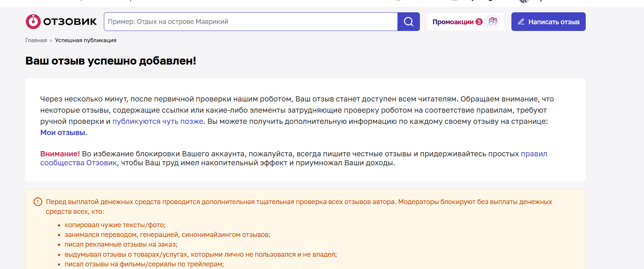Click the heading 'Ваш отзыв успешно добавлен!'

[111, 61]
